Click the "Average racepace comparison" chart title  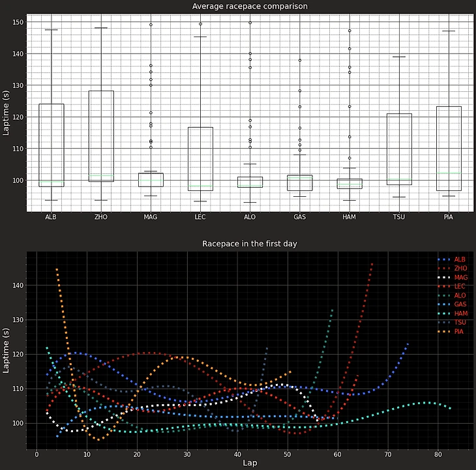[x=250, y=7]
